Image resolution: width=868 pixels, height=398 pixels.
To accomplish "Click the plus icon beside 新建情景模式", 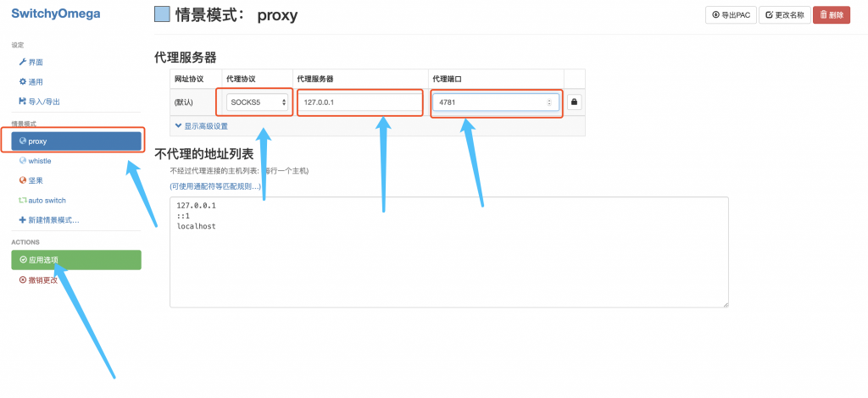I will (23, 220).
